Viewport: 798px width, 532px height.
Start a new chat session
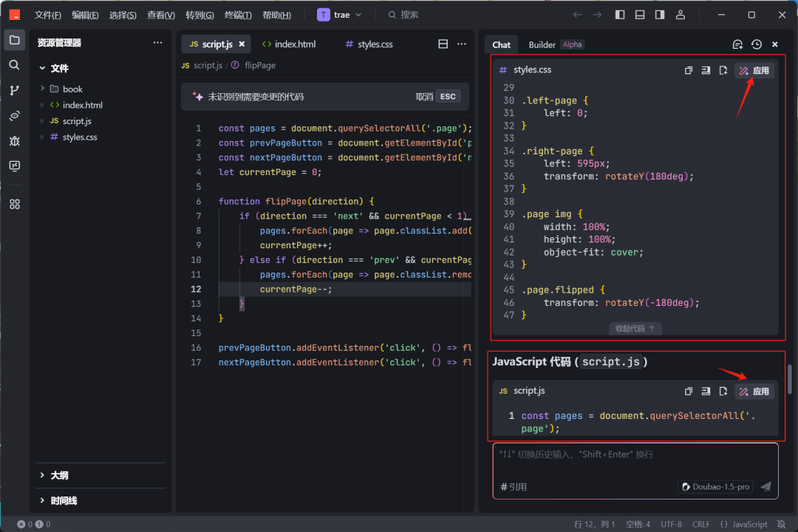[x=737, y=44]
